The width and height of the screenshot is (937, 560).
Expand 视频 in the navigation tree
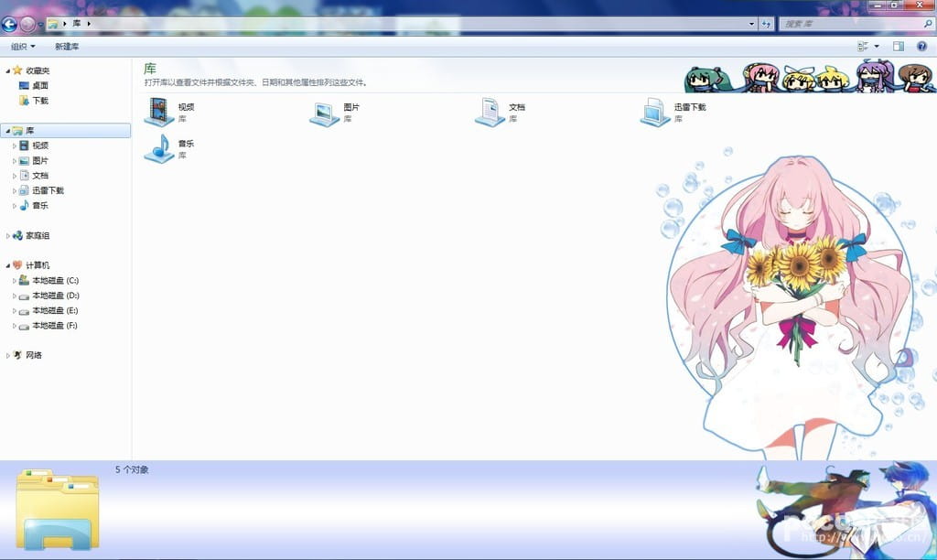click(x=15, y=145)
